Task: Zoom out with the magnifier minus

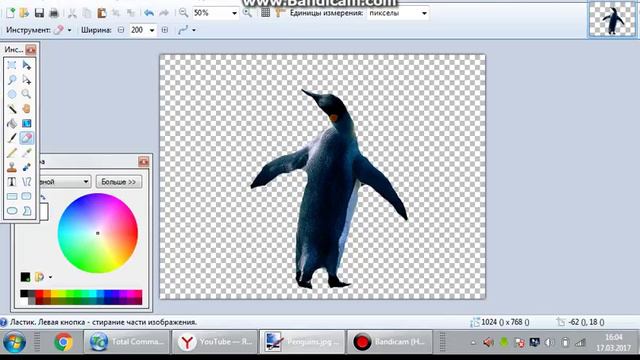Action: pos(183,13)
